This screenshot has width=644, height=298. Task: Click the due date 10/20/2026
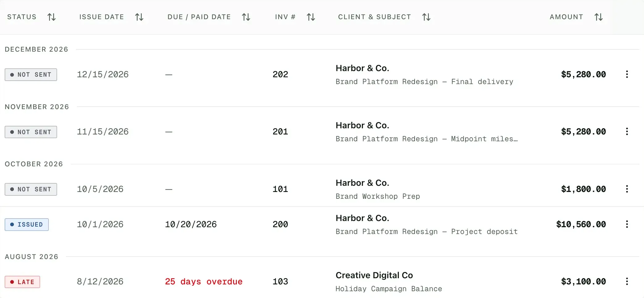[x=191, y=224]
